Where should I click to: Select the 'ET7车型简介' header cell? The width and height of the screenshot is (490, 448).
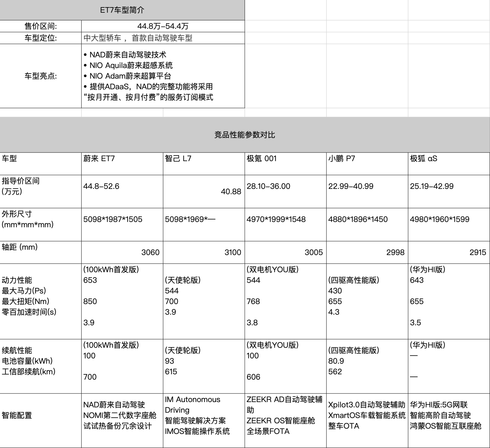click(122, 10)
